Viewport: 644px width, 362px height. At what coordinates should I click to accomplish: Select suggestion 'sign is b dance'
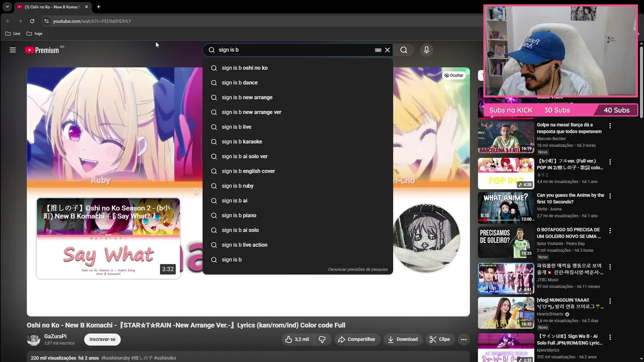(x=297, y=82)
